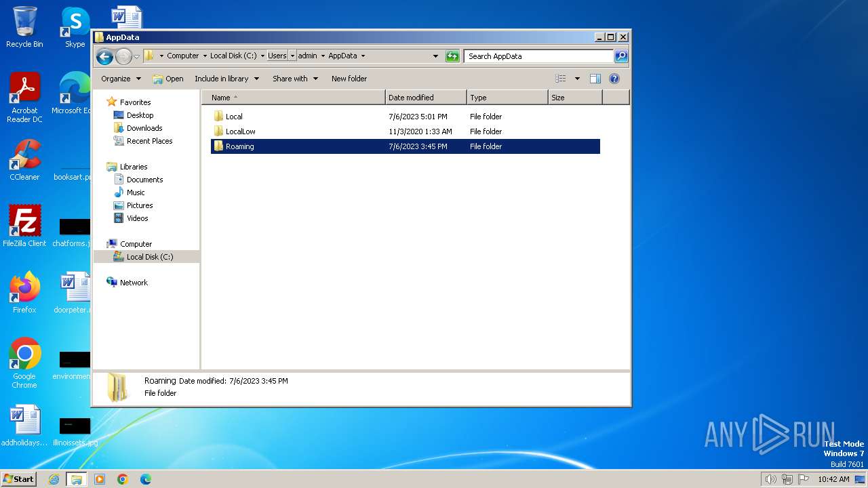Launch CCleaner desktop shortcut
This screenshot has width=868, height=488.
pyautogui.click(x=24, y=160)
